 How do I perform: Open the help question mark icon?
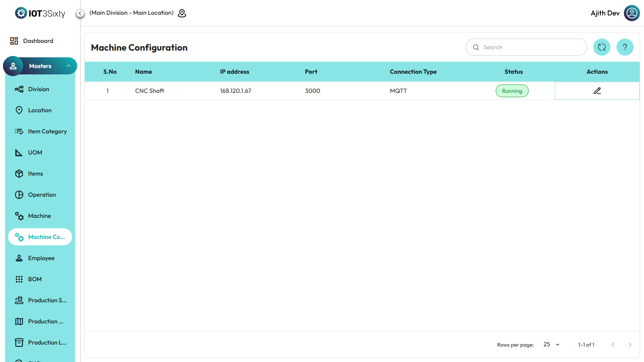625,47
